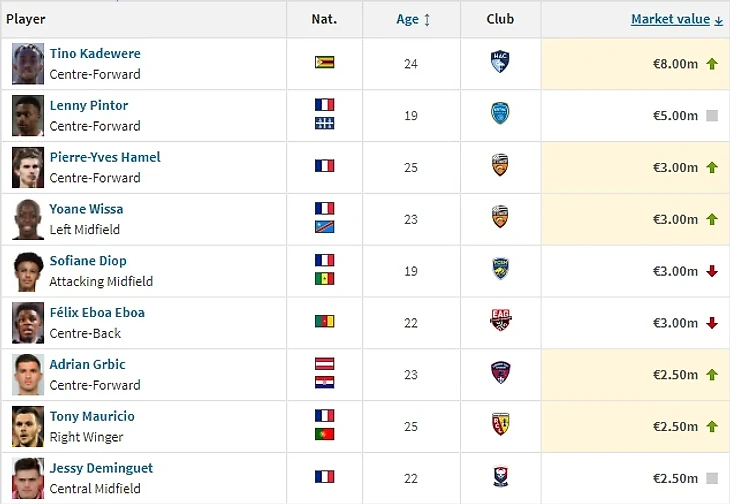Viewport: 730px width, 504px height.
Task: Click Tino Kadewere's club crest icon
Action: 500,63
